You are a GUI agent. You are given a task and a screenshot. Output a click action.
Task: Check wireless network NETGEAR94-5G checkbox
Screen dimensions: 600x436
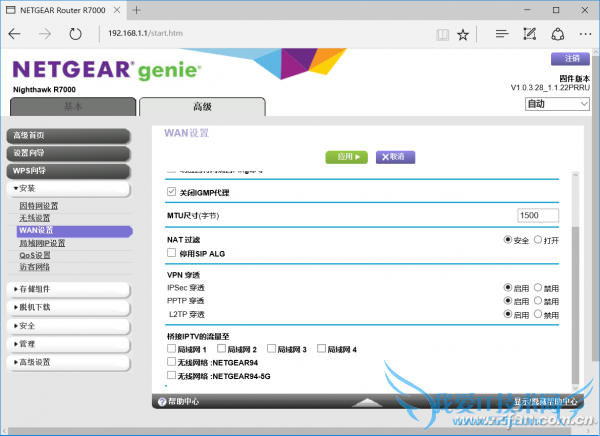[171, 375]
